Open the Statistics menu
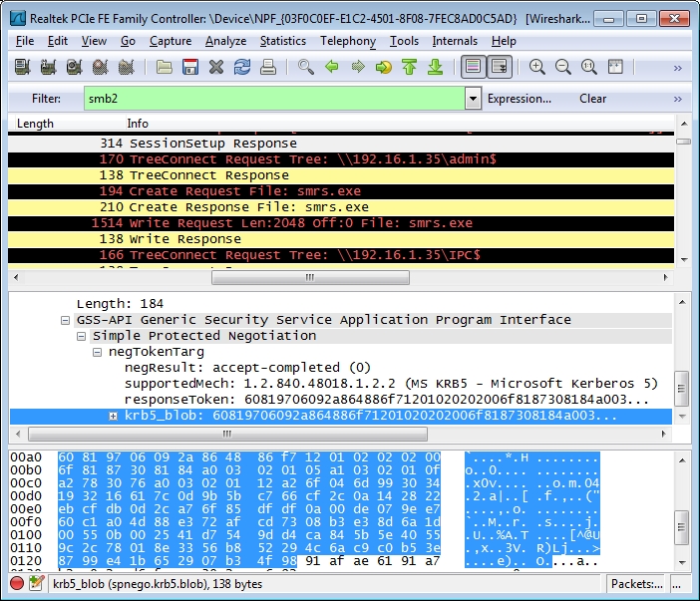700x601 pixels. (x=282, y=41)
